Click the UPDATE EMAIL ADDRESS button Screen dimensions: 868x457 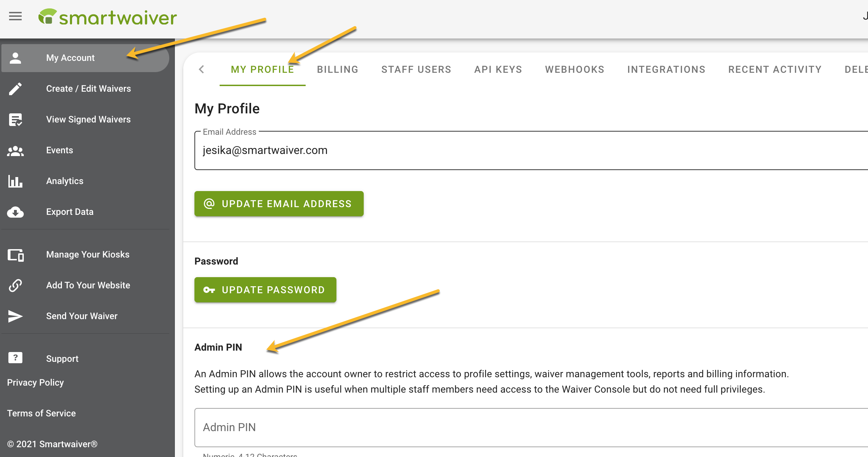(279, 203)
